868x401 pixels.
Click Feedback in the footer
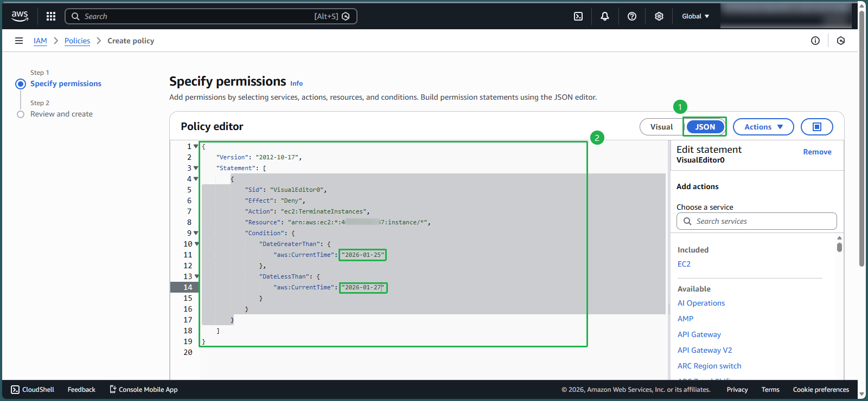(81, 390)
